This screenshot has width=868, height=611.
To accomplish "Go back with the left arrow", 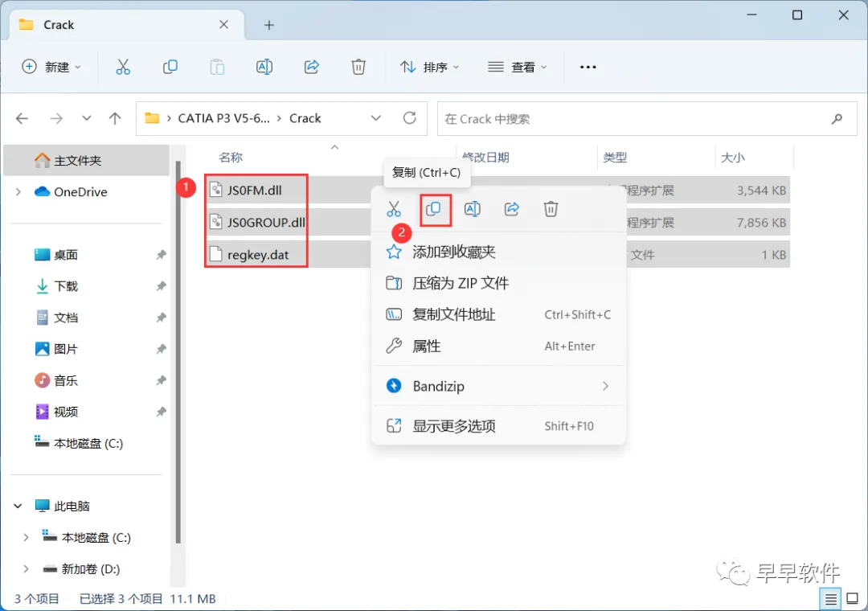I will coord(23,118).
